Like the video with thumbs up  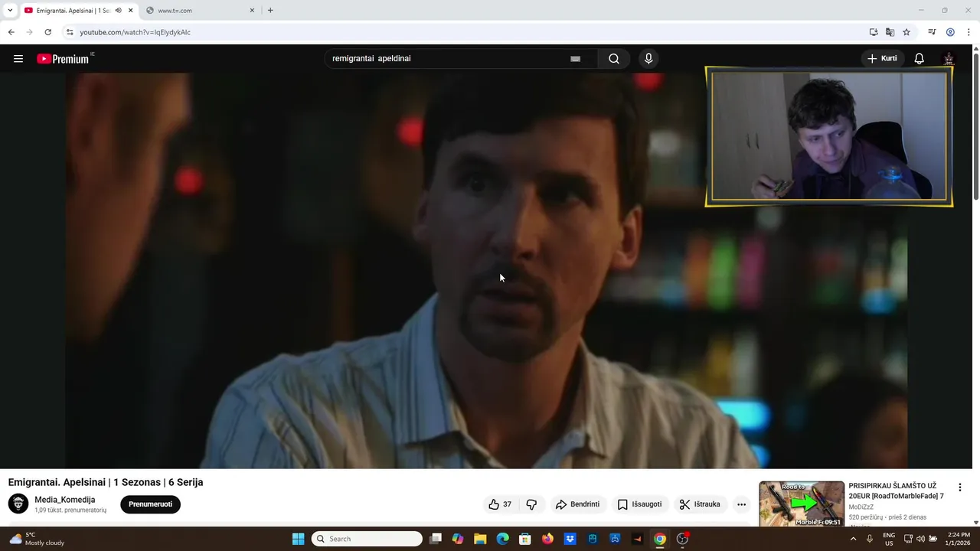(500, 504)
